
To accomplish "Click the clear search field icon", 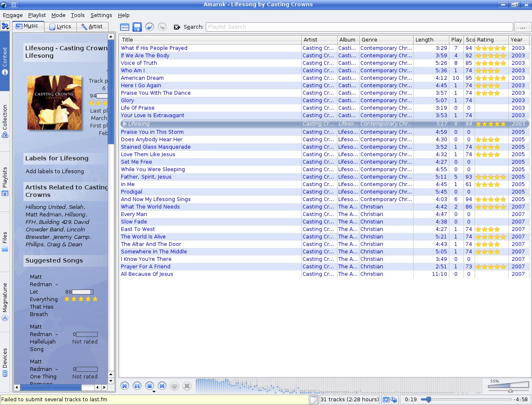I will click(x=177, y=27).
